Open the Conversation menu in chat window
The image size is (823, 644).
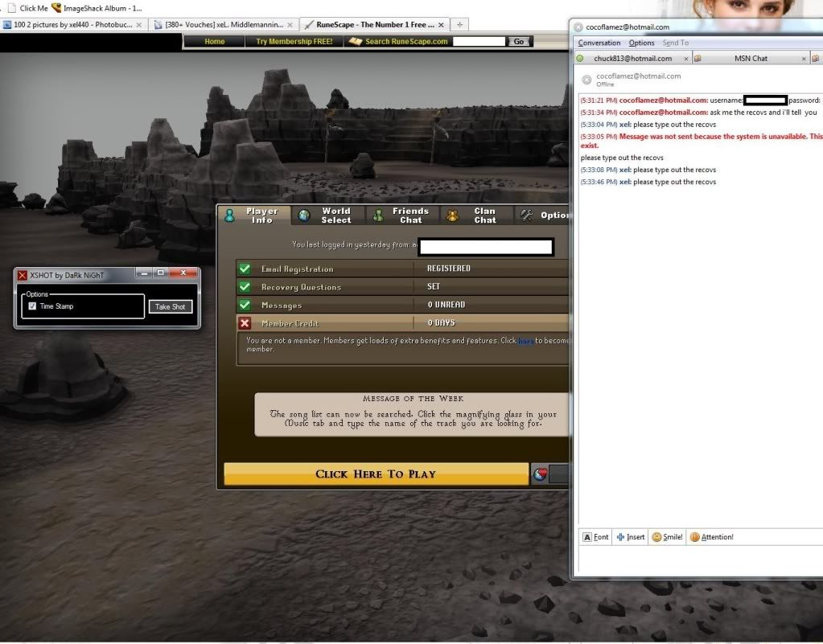tap(599, 43)
